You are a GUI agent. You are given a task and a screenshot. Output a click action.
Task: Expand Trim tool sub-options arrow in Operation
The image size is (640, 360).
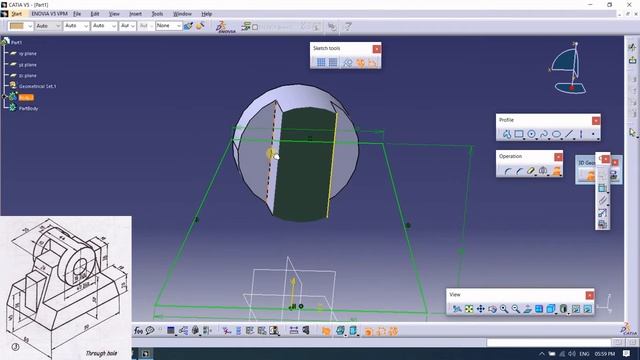click(x=536, y=176)
